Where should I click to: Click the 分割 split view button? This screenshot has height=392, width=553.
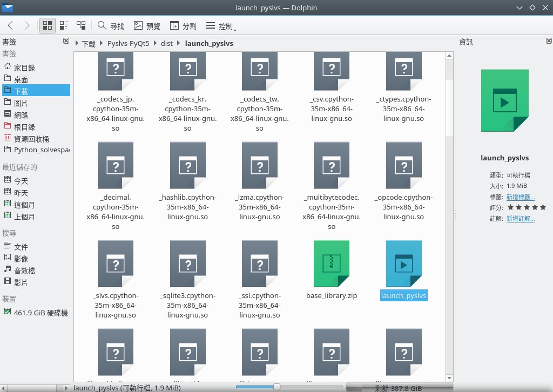(183, 26)
